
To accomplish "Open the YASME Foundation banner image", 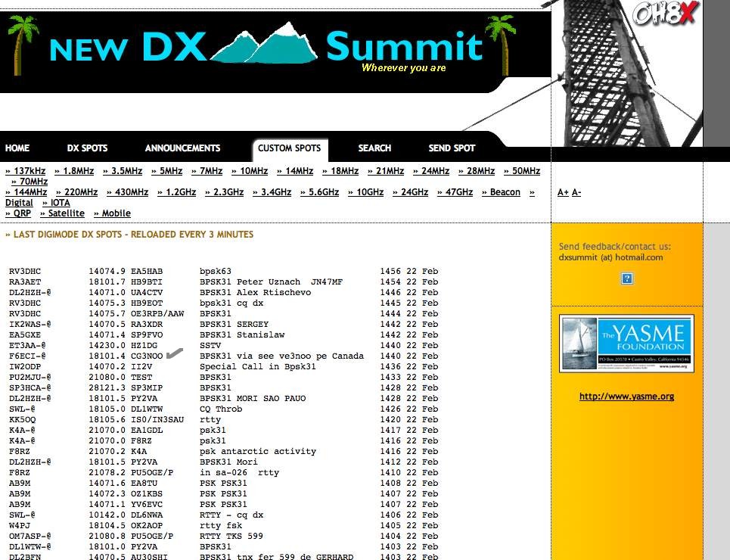I will click(x=626, y=344).
